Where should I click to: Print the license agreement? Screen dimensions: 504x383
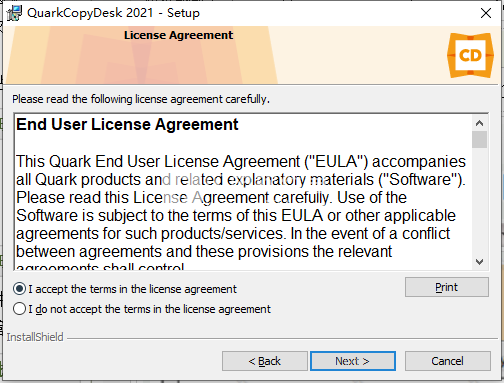pos(447,287)
